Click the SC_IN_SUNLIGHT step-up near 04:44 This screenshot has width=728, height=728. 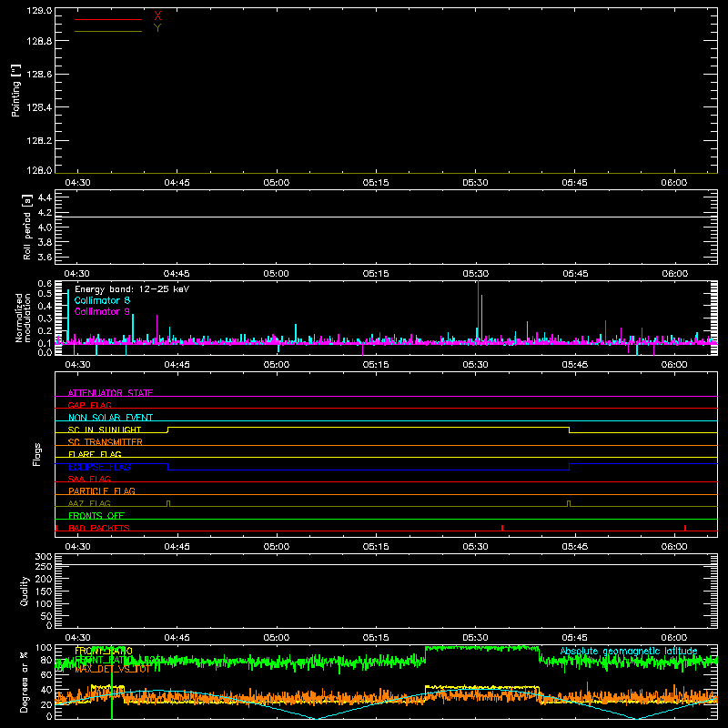[168, 430]
